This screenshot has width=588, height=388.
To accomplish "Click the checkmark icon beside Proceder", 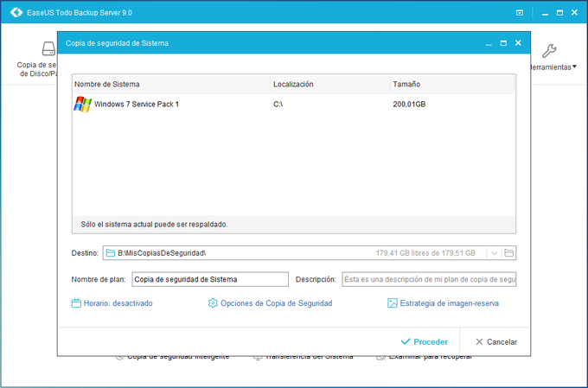I will (406, 341).
